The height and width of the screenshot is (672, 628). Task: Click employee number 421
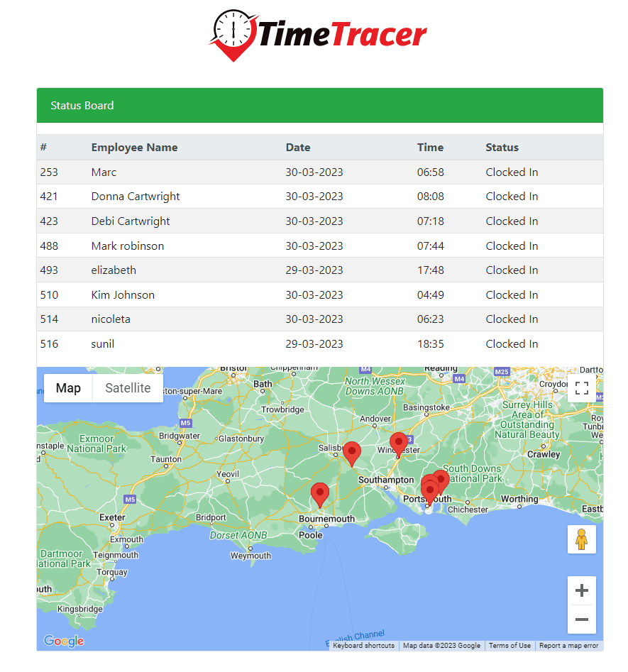(x=48, y=197)
